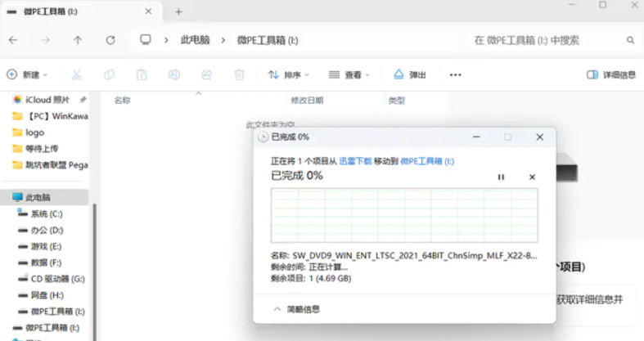Open the 排序 (Sort) dropdown
The height and width of the screenshot is (341, 644).
288,74
